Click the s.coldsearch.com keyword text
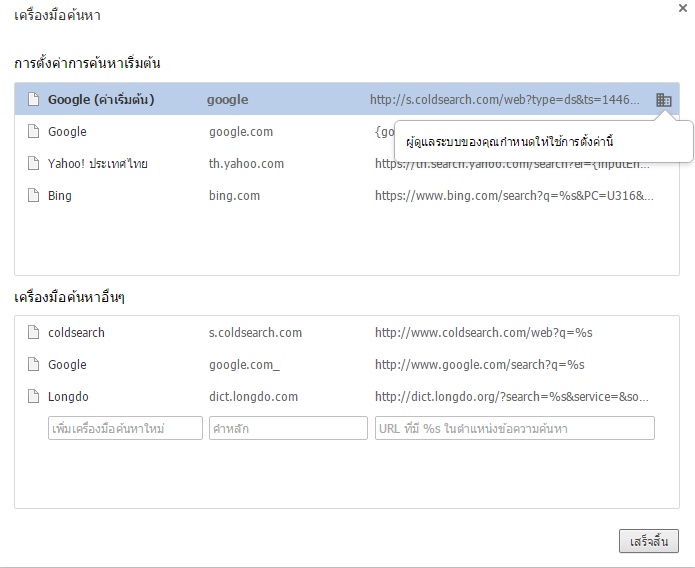This screenshot has width=695, height=568. tap(255, 333)
